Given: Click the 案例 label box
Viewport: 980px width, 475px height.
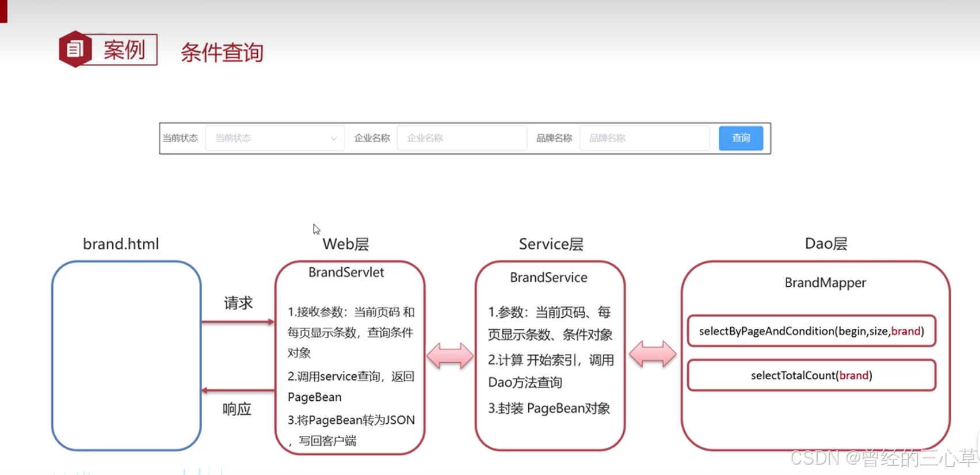Looking at the screenshot, I should tap(124, 50).
